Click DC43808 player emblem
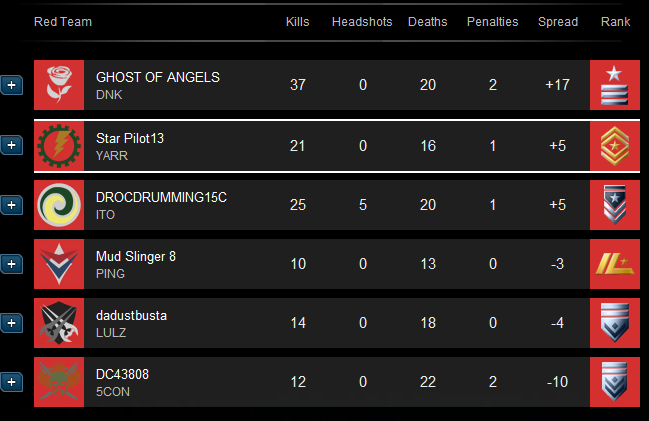Image resolution: width=649 pixels, height=421 pixels. [59, 381]
